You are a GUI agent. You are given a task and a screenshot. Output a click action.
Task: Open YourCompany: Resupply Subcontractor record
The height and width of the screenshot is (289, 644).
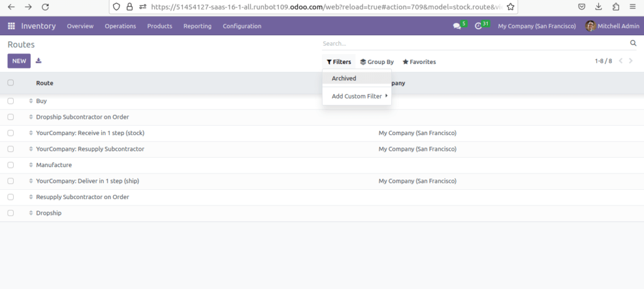coord(90,149)
